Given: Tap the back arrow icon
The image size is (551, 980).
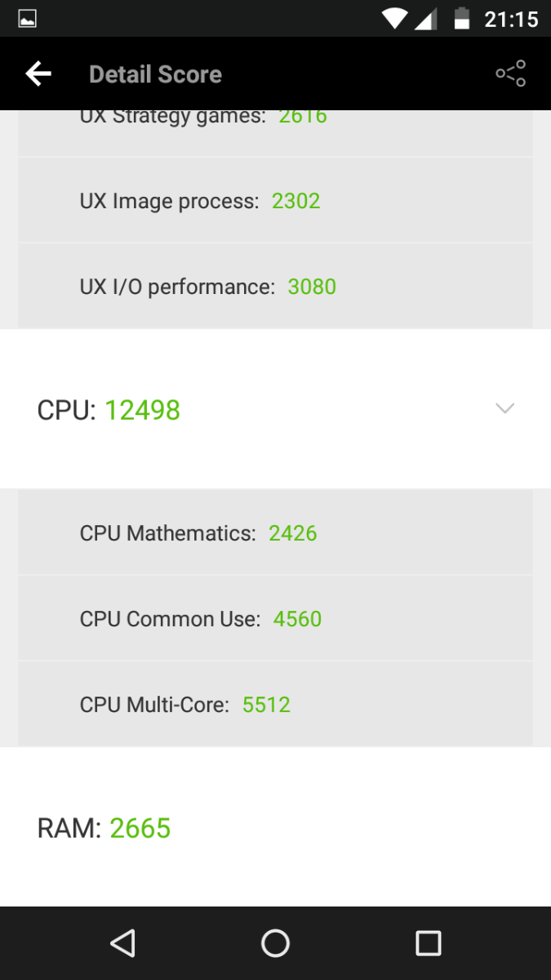Looking at the screenshot, I should click(x=38, y=74).
